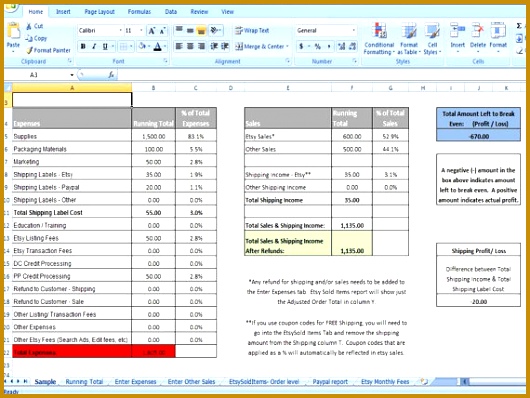Open the View ribbon tab
This screenshot has height=398, width=530.
point(227,11)
